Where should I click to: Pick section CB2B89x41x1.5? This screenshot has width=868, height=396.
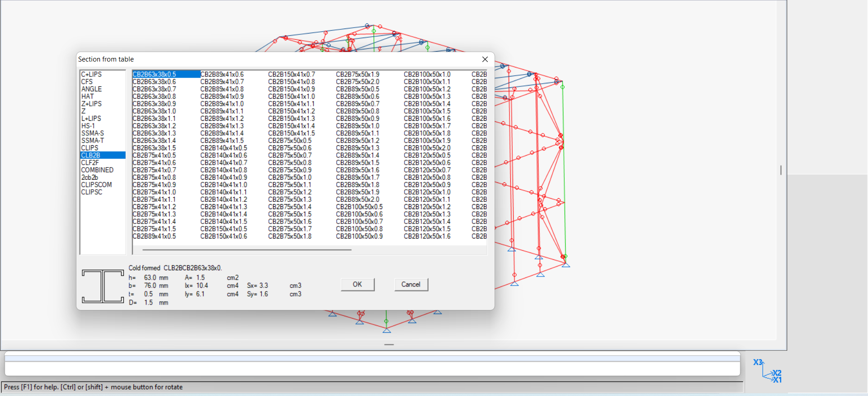[x=222, y=140]
